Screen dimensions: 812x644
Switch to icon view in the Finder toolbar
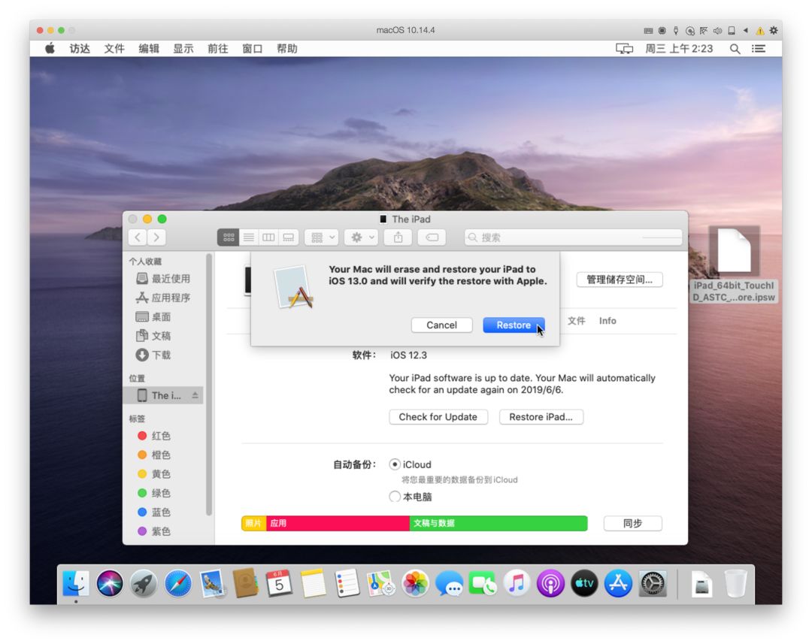[229, 237]
